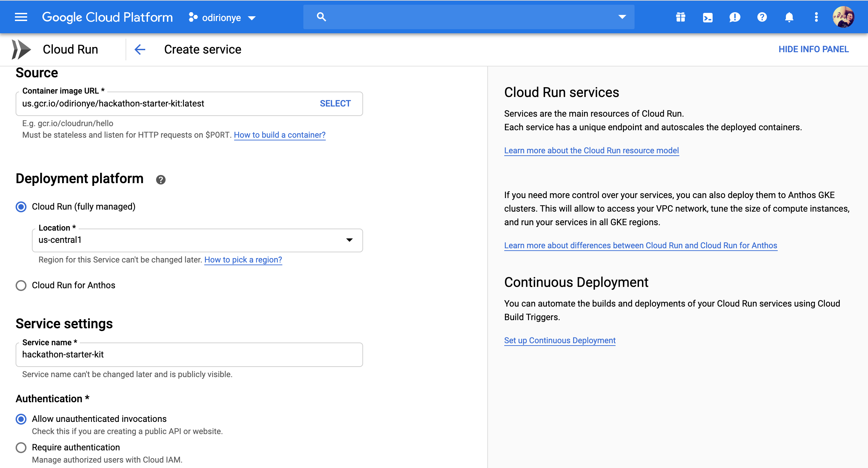Open the odirionye project selector

(x=222, y=18)
